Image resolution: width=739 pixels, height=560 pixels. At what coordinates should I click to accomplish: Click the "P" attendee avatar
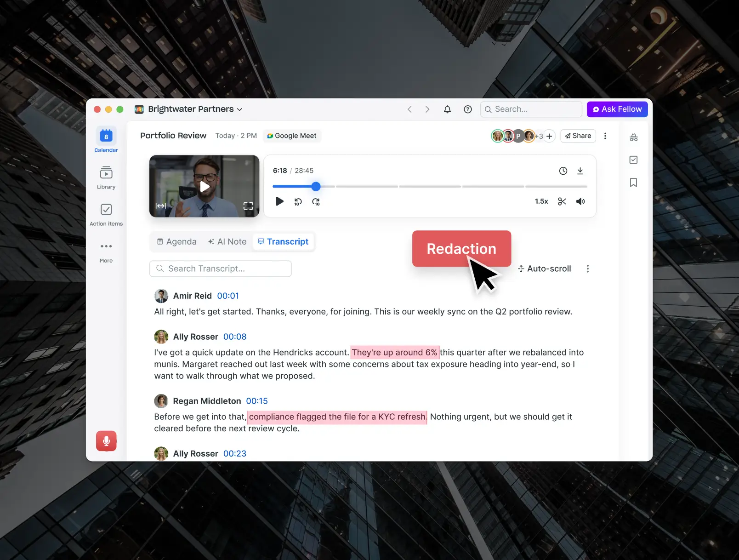[518, 136]
